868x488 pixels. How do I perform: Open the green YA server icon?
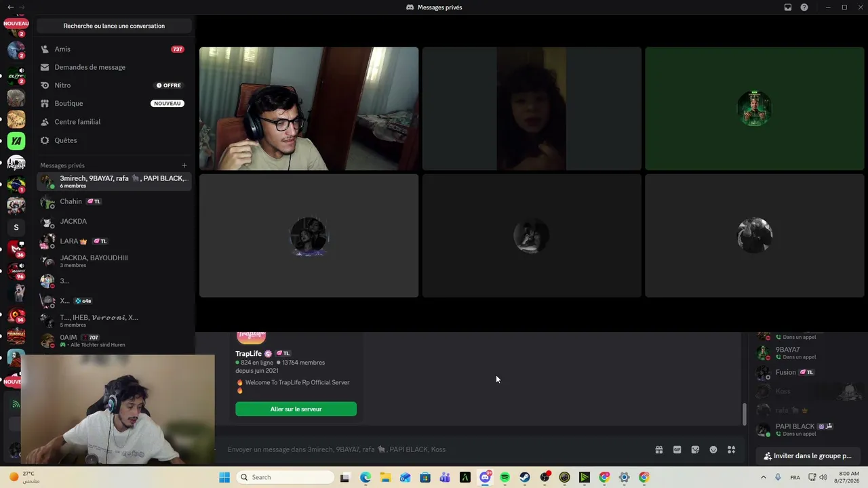(16, 141)
